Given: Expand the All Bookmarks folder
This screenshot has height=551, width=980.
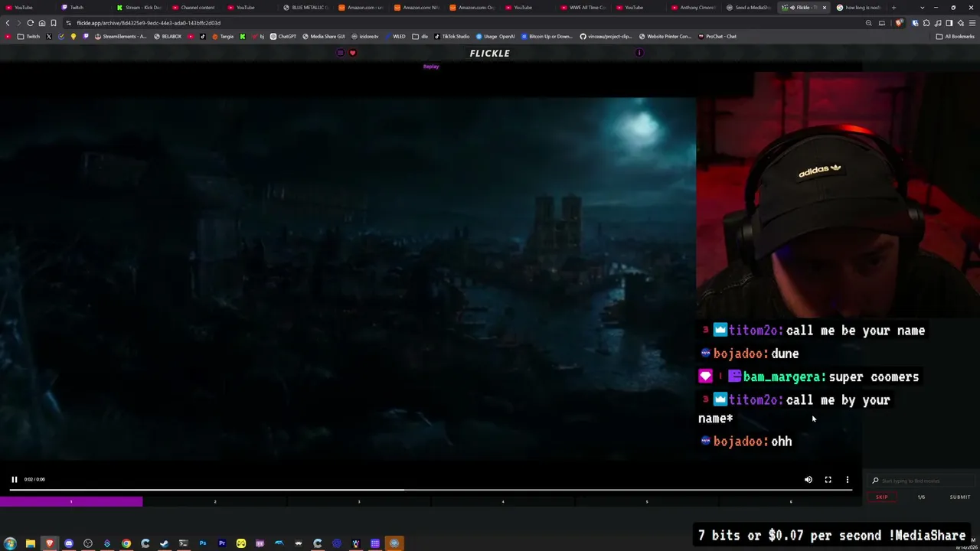Looking at the screenshot, I should (954, 37).
